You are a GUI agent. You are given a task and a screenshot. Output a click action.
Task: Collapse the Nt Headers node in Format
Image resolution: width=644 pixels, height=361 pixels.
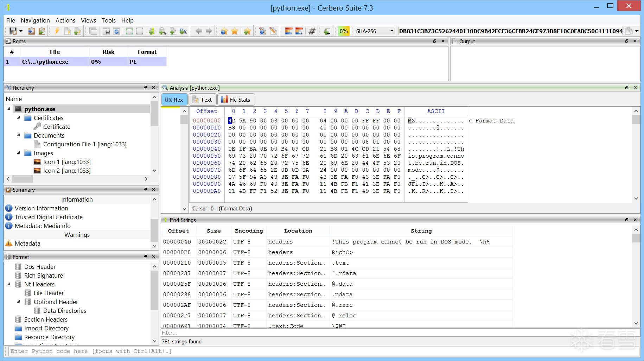[x=9, y=284]
